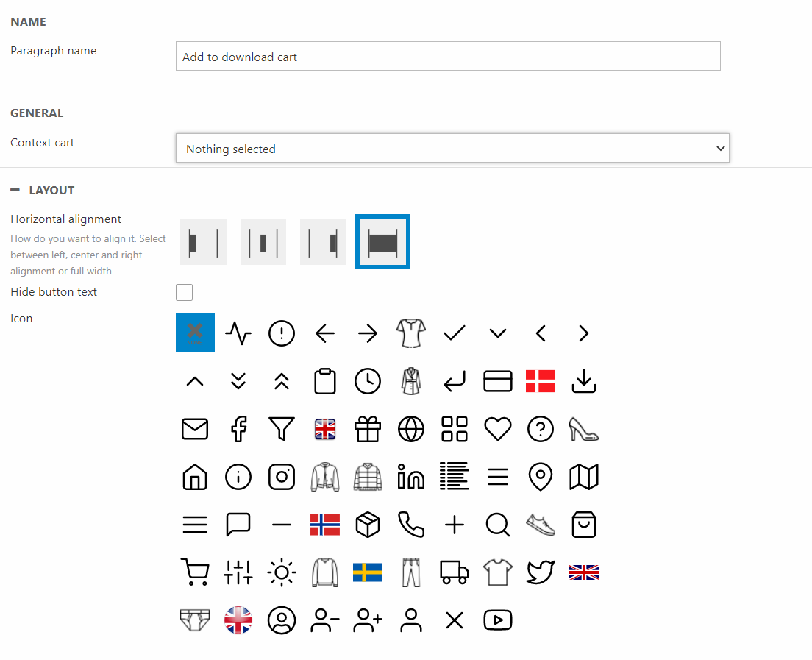Open the Context cart dropdown
The image size is (812, 660).
tap(452, 148)
